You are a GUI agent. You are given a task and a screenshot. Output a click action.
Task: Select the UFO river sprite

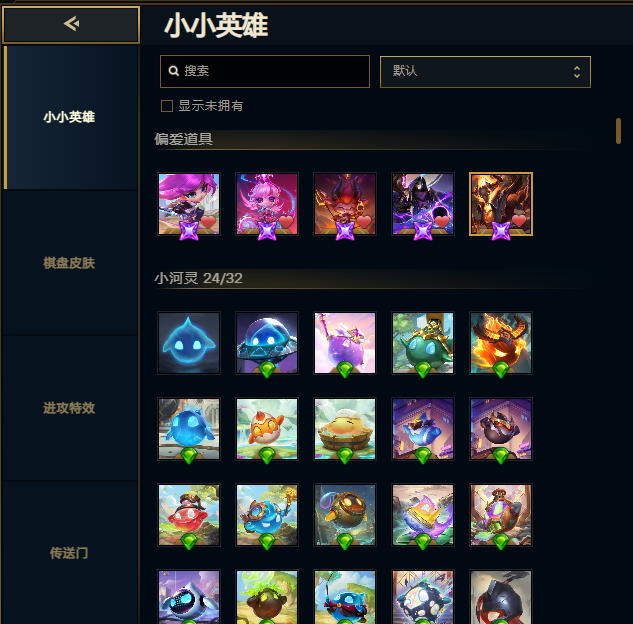click(x=267, y=343)
